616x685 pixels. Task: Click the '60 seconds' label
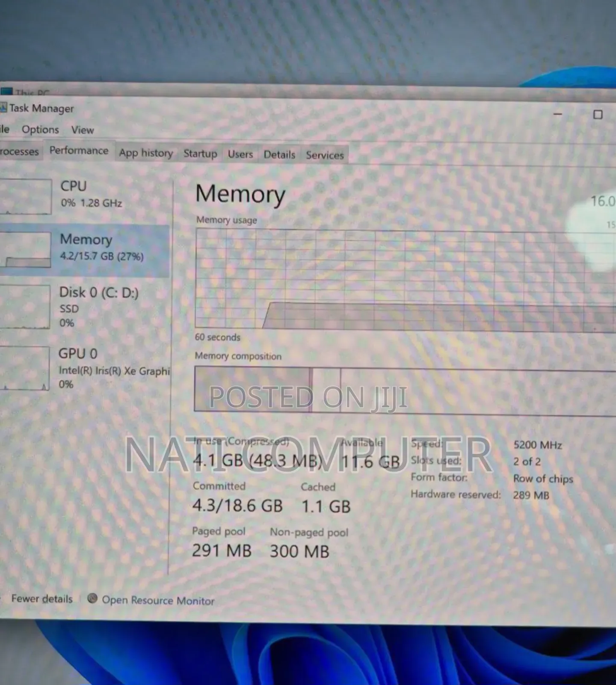tap(217, 337)
